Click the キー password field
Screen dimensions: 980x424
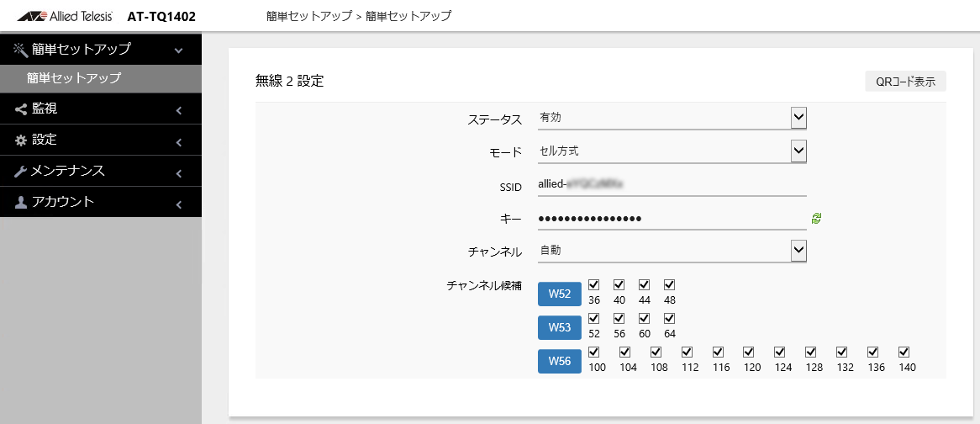[672, 218]
